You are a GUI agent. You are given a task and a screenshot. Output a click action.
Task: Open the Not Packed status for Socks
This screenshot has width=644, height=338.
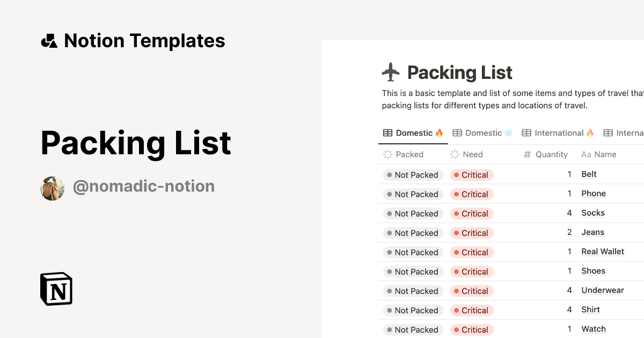pyautogui.click(x=413, y=214)
